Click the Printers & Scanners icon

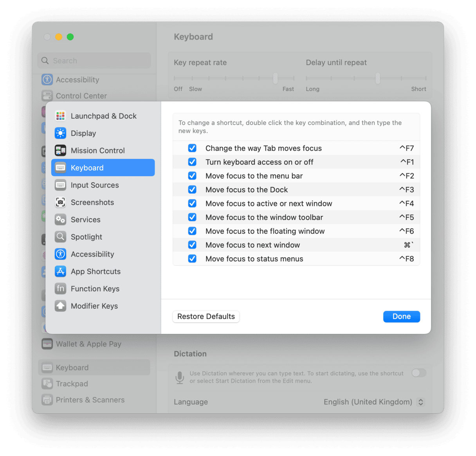point(47,400)
